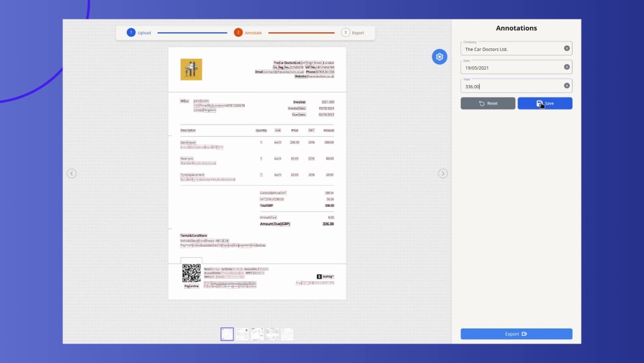The image size is (644, 363).
Task: Click the Pay online label under QR code
Action: tap(191, 286)
